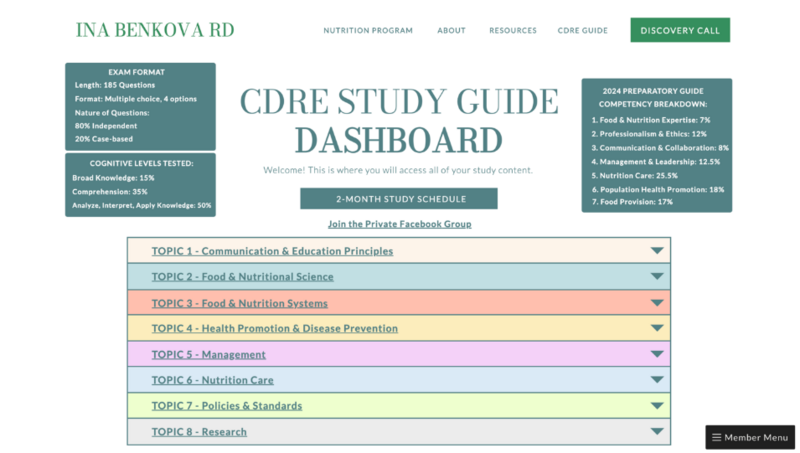Click the Member Menu hamburger icon
Viewport: 800px width, 453px height.
(x=716, y=437)
